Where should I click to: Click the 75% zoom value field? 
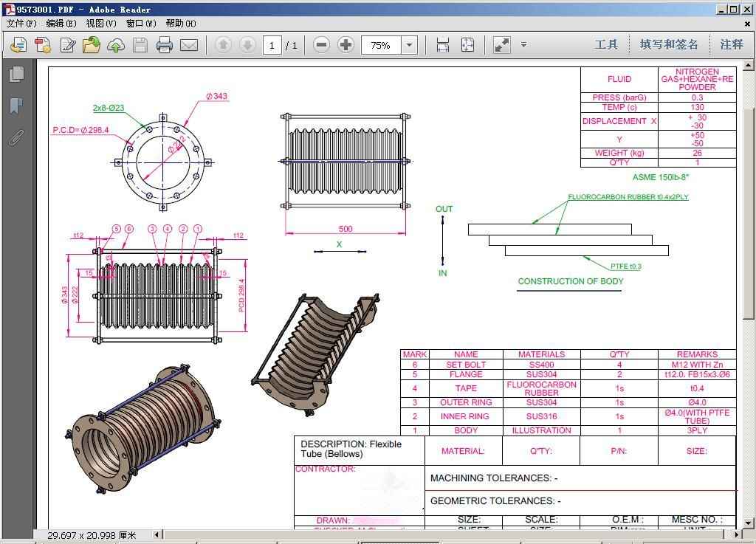(x=381, y=45)
